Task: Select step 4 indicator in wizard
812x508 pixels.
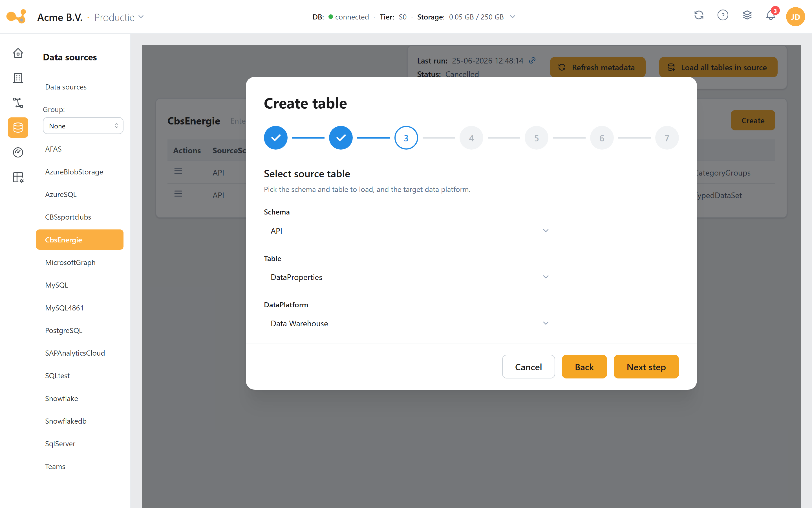Action: pos(471,138)
